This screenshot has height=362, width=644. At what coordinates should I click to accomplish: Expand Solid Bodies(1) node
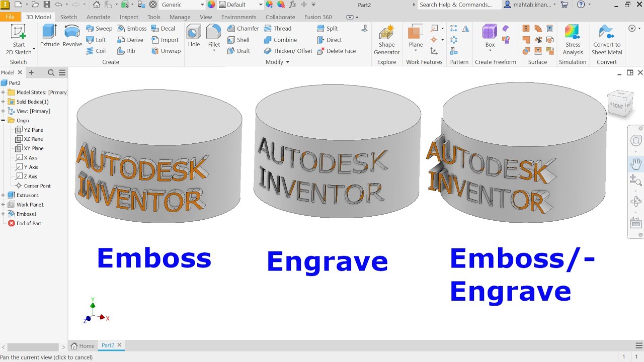point(4,102)
